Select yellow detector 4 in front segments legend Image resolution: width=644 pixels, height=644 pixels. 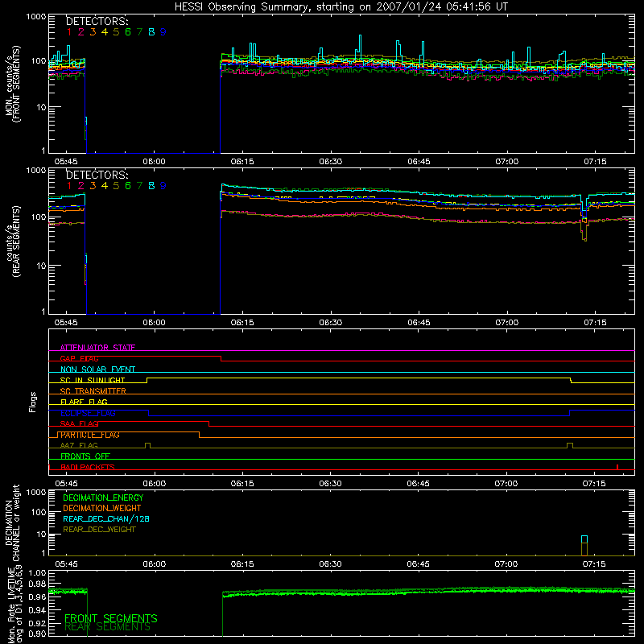[x=105, y=31]
